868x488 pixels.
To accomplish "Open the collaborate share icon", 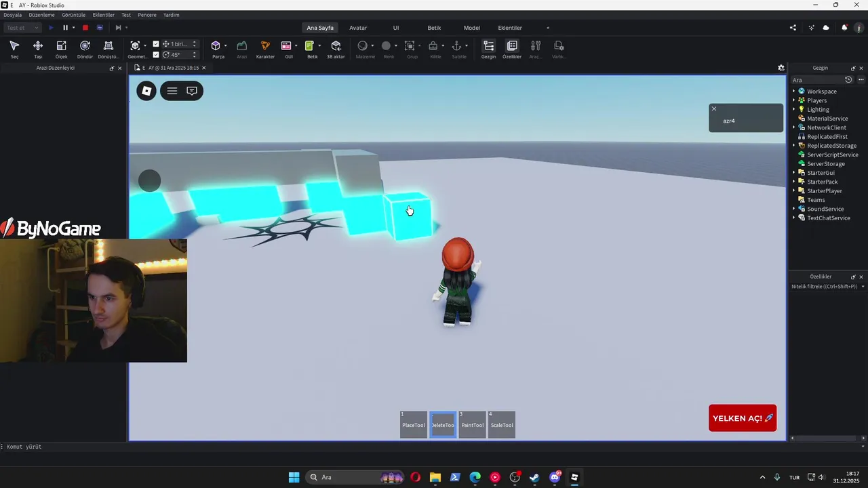I will click(x=793, y=28).
